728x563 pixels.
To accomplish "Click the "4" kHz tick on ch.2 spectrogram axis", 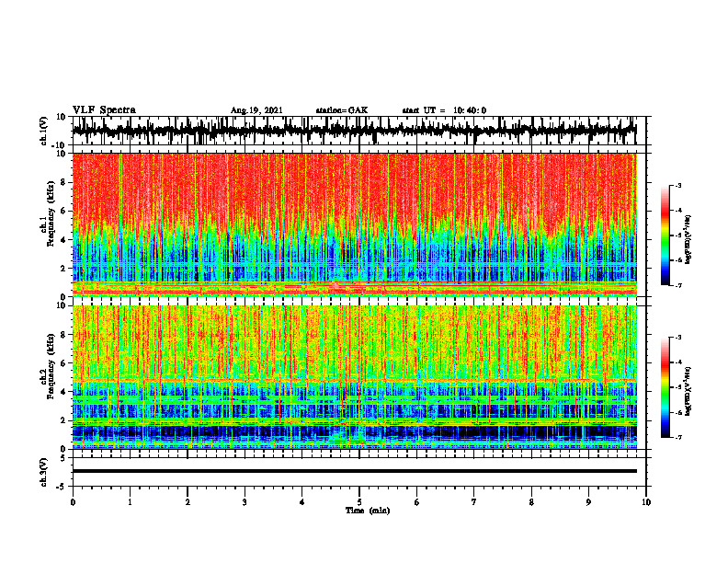I will pyautogui.click(x=63, y=392).
